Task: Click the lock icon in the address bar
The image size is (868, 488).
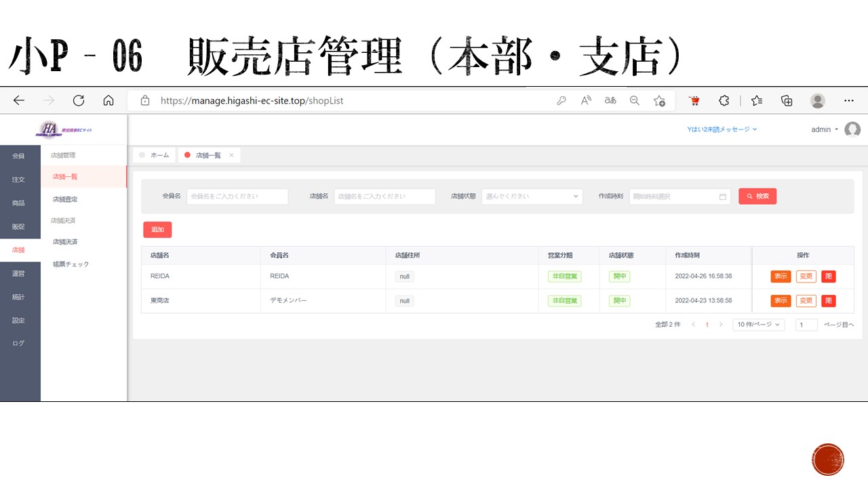Action: click(144, 100)
